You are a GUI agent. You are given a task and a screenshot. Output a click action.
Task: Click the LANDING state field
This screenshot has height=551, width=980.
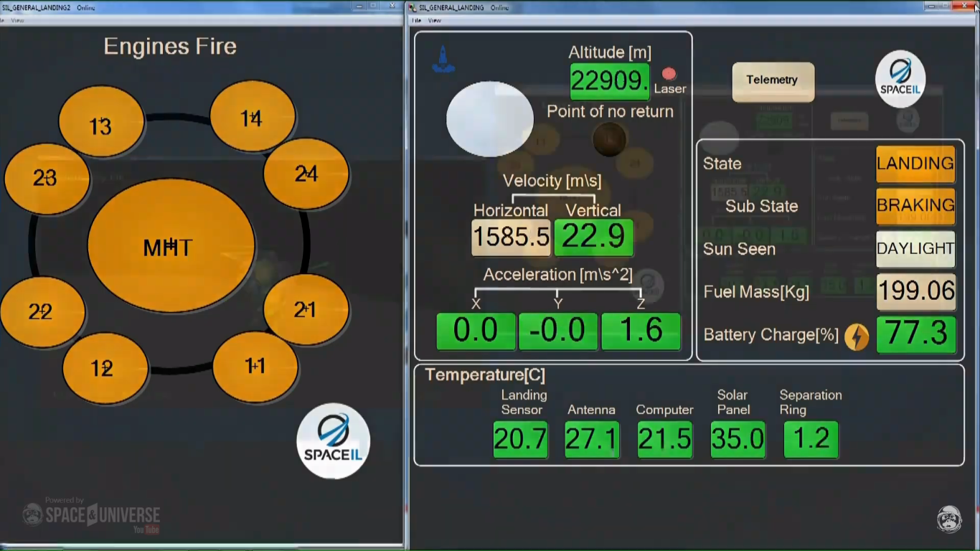point(915,164)
